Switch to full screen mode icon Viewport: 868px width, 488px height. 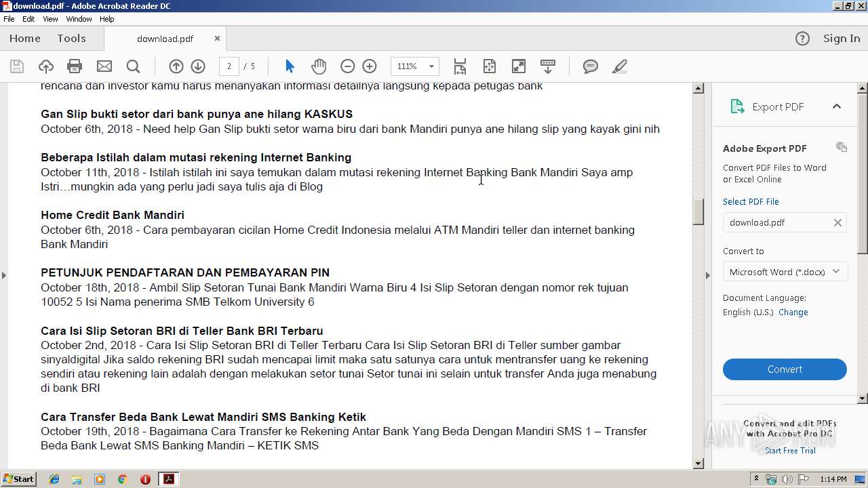[x=518, y=66]
